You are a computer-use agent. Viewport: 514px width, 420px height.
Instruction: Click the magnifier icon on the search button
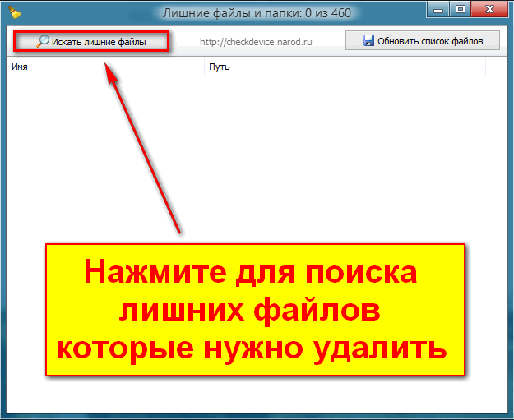(43, 41)
